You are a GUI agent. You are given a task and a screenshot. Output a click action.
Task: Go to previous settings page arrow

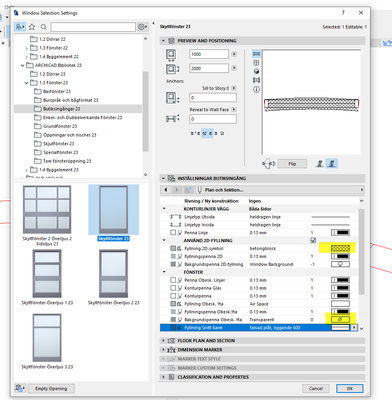(166, 190)
